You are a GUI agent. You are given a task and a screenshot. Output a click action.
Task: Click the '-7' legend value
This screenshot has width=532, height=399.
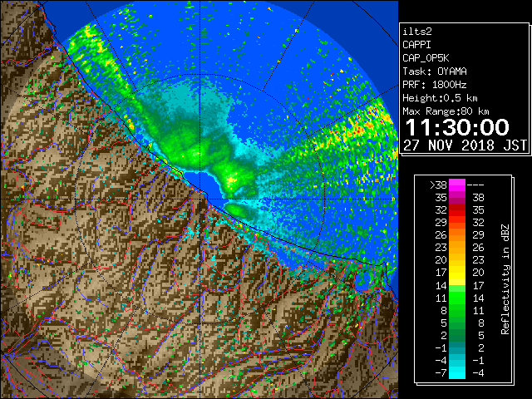click(x=441, y=373)
